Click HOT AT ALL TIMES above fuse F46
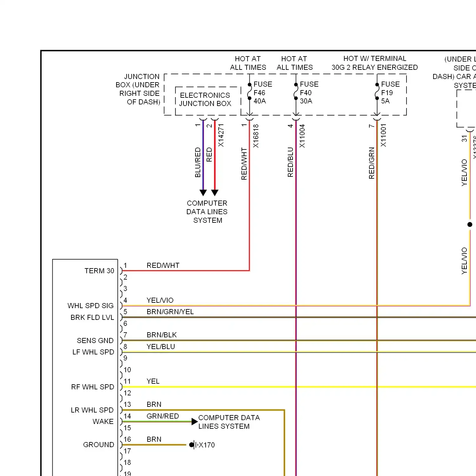The height and width of the screenshot is (476, 476). coord(248,63)
